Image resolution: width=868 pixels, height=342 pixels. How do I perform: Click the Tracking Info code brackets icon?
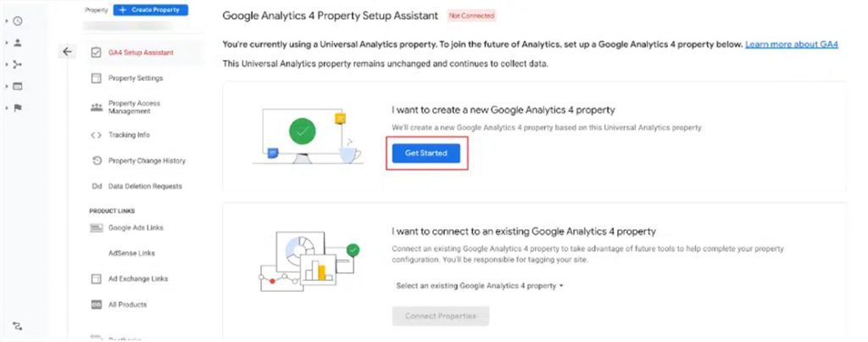[96, 135]
